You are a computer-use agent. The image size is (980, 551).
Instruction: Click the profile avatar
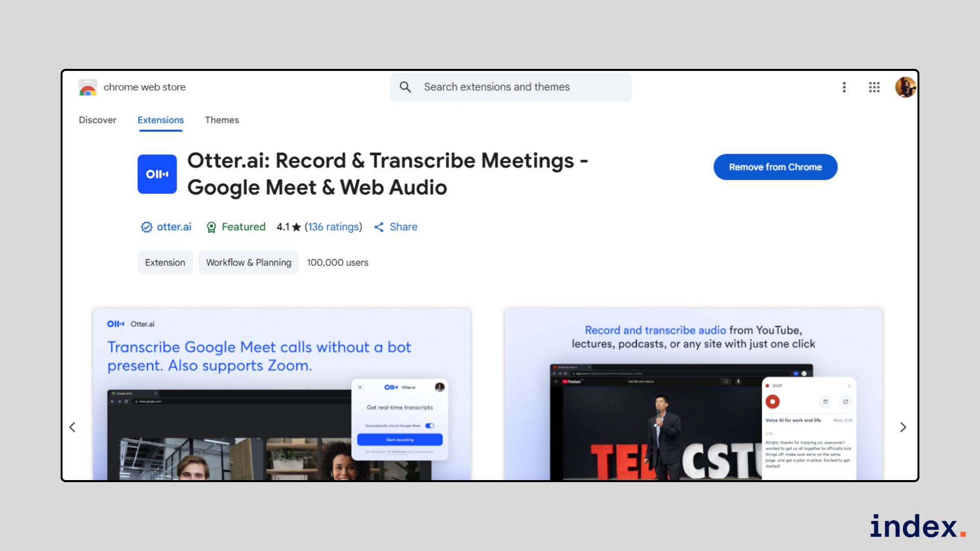905,87
